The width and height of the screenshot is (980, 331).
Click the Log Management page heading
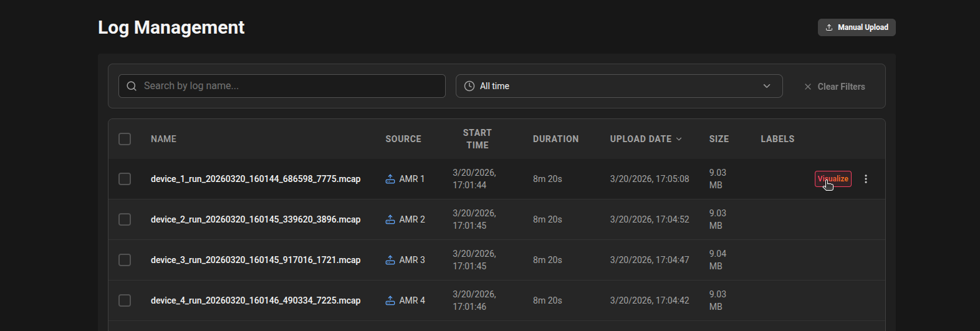coord(171,27)
